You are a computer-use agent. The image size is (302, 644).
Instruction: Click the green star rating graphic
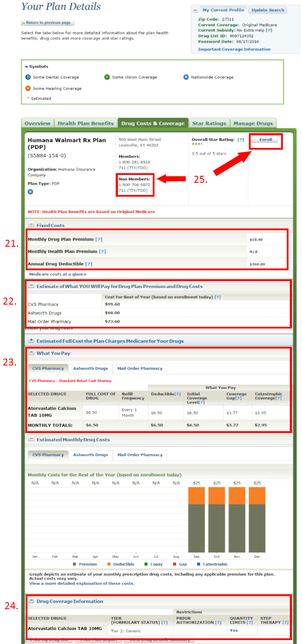point(198,143)
